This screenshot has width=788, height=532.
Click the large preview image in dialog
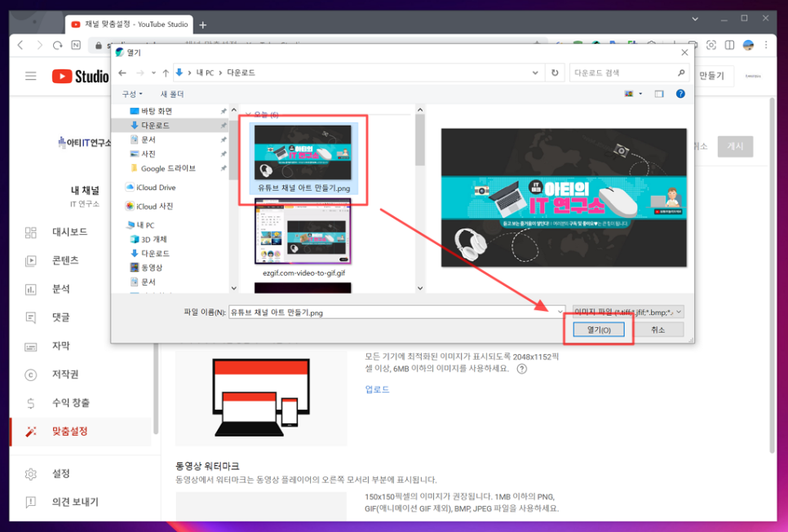tap(564, 197)
